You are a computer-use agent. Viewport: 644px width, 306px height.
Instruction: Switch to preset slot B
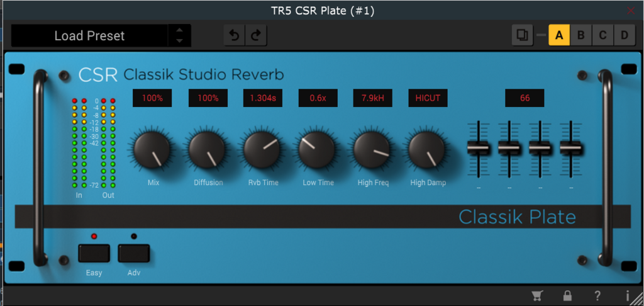click(x=580, y=35)
